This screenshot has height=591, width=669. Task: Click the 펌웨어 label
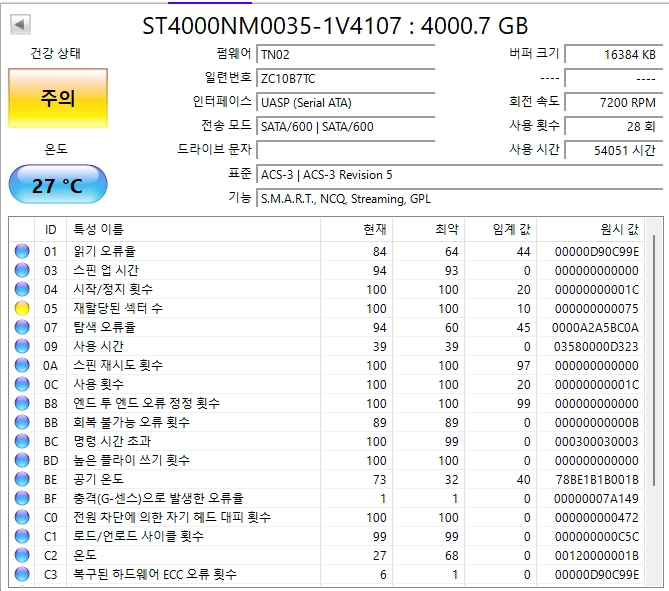pos(233,53)
